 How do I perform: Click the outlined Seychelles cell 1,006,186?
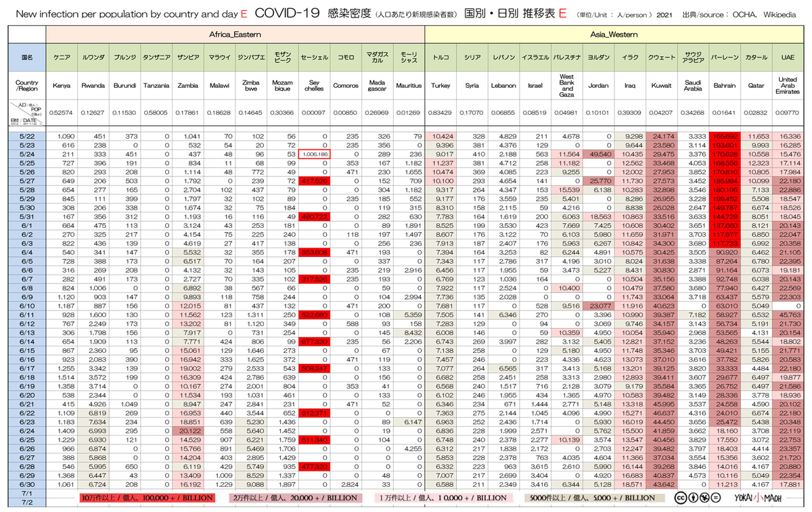(314, 154)
